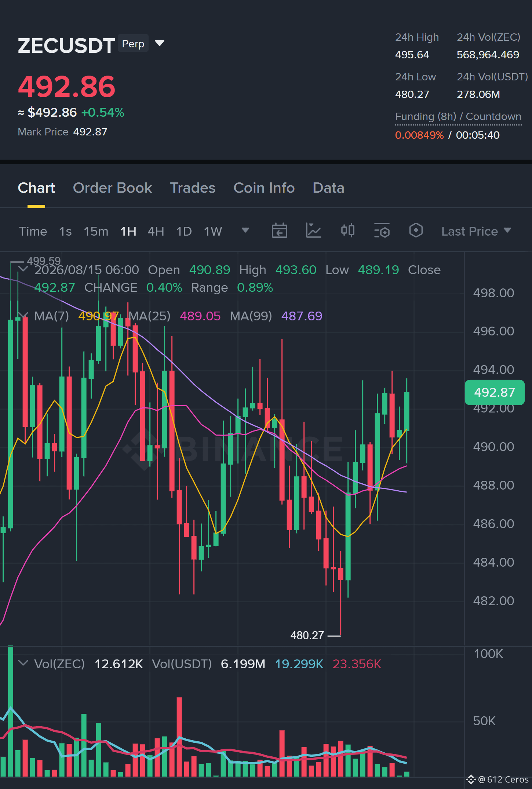Open the ZECUSDT Perp pair dropdown arrow
Image resolution: width=532 pixels, height=789 pixels.
point(160,43)
